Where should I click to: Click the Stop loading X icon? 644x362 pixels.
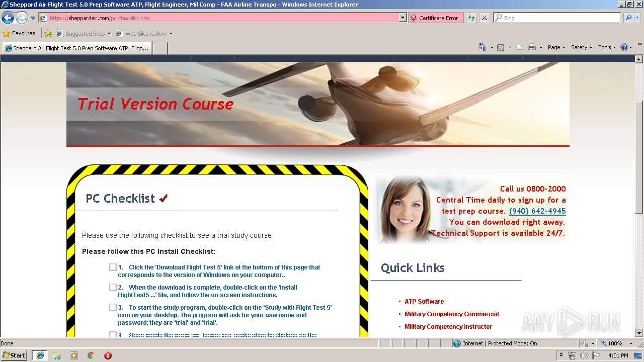coord(485,18)
